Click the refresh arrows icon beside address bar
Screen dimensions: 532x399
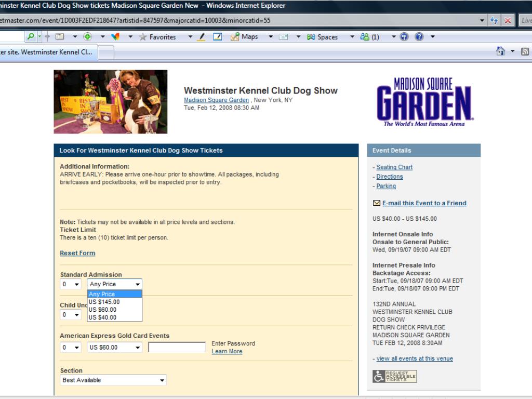[494, 20]
